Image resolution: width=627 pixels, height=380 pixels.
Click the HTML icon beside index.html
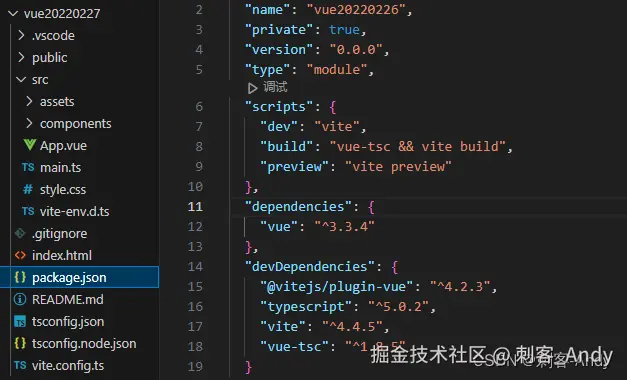pos(20,255)
